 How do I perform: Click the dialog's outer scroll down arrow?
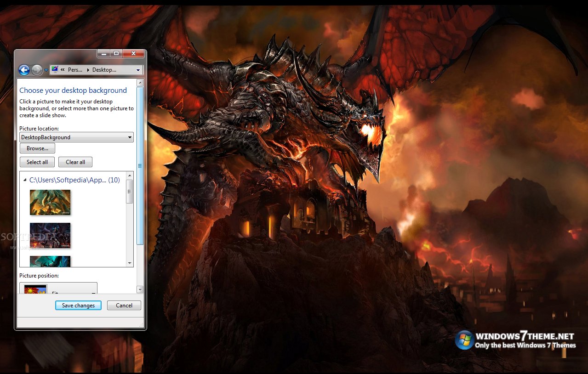pos(140,289)
